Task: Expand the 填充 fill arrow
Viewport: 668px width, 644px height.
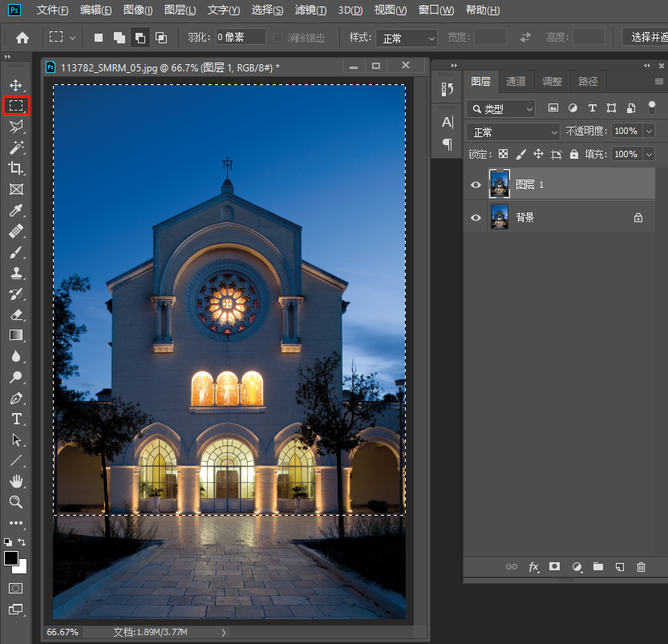Action: tap(650, 154)
